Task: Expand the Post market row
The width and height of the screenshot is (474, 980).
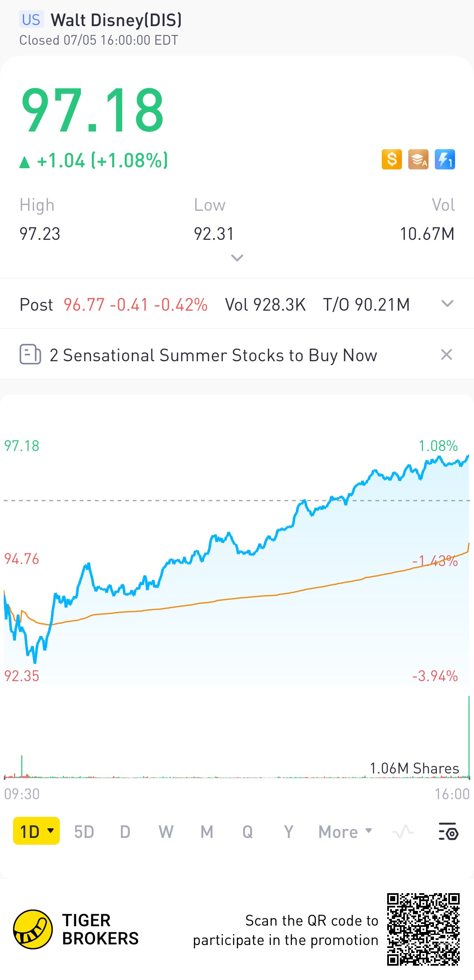Action: coord(447,304)
